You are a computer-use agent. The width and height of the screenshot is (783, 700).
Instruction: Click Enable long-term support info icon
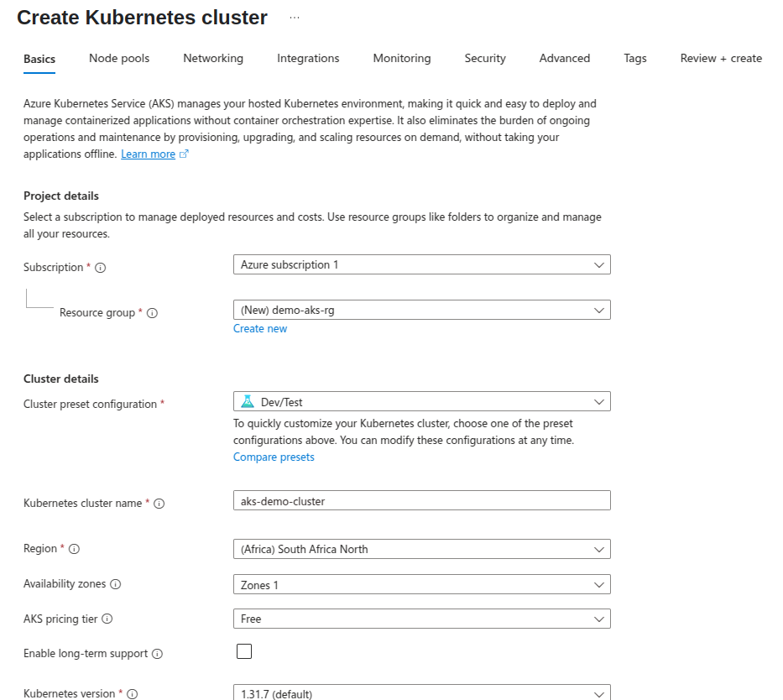157,654
